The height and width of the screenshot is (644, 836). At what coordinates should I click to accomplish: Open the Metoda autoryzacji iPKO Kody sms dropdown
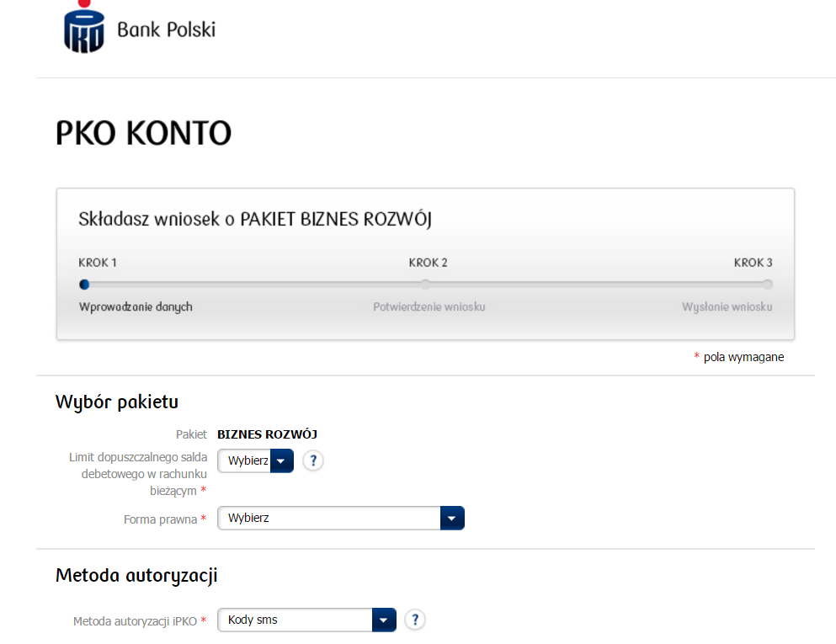[x=306, y=620]
